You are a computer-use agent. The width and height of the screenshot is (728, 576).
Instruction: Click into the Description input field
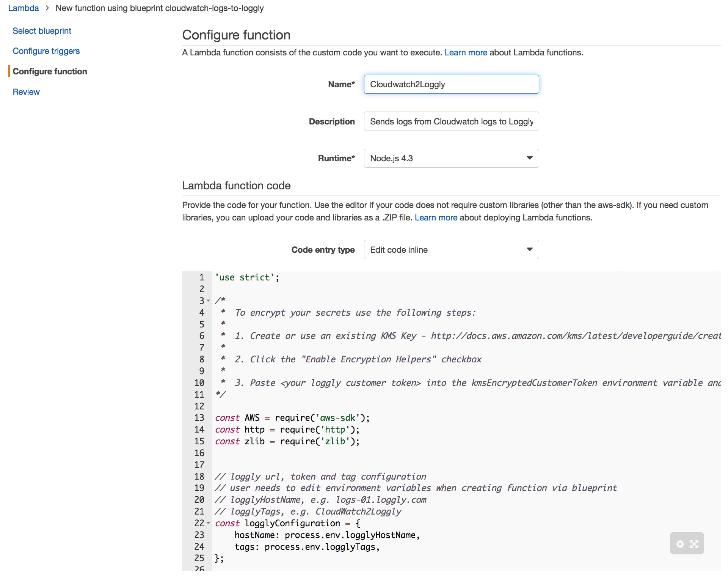pyautogui.click(x=451, y=121)
